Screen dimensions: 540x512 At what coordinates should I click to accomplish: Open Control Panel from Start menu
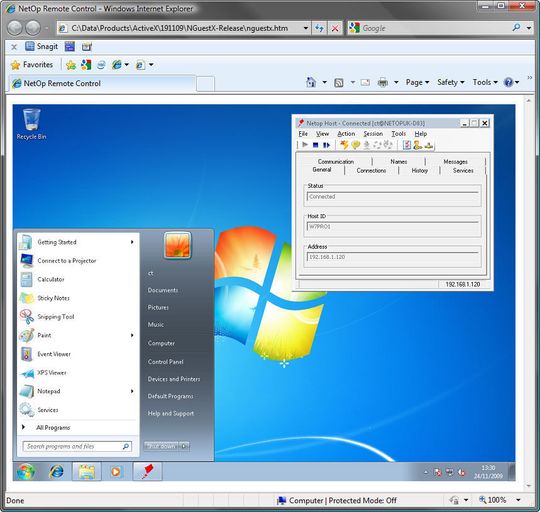click(166, 362)
